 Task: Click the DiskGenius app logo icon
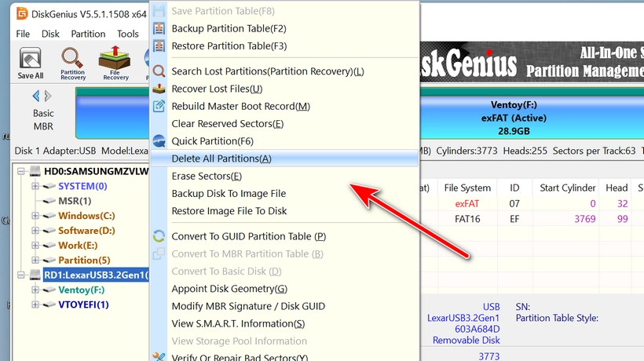[22, 13]
